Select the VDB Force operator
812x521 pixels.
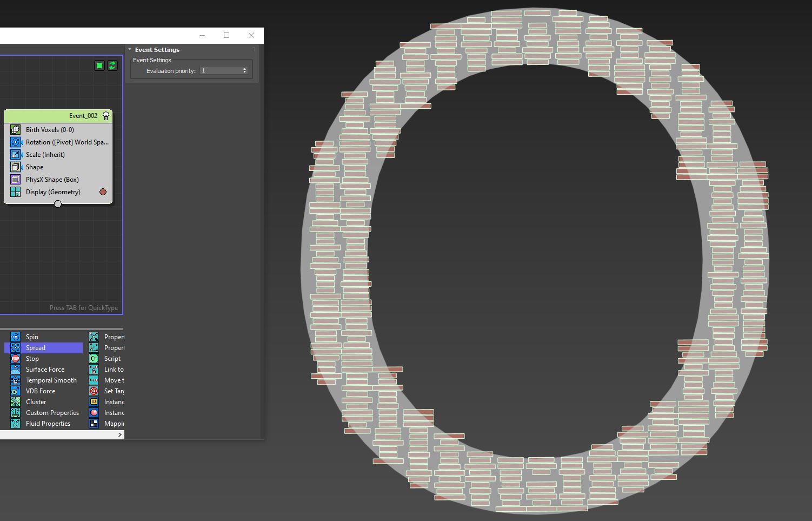[x=40, y=391]
